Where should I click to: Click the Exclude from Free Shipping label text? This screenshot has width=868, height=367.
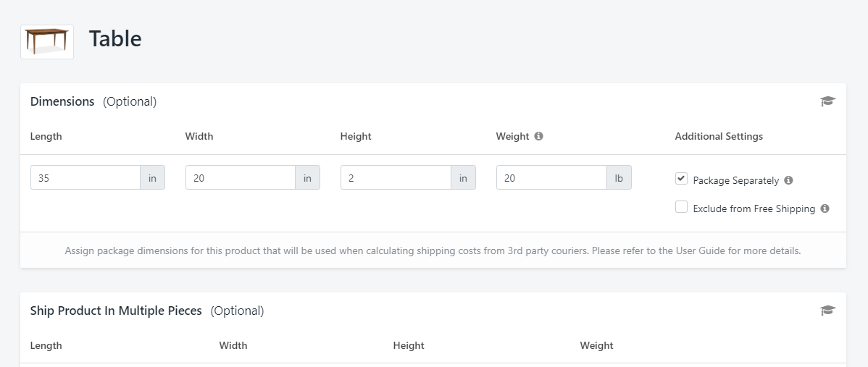pos(754,208)
